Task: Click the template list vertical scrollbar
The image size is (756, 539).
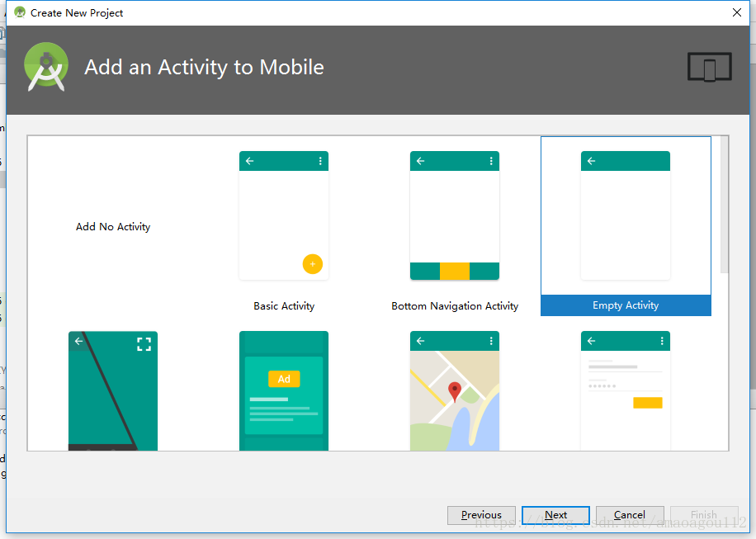Action: point(724,205)
